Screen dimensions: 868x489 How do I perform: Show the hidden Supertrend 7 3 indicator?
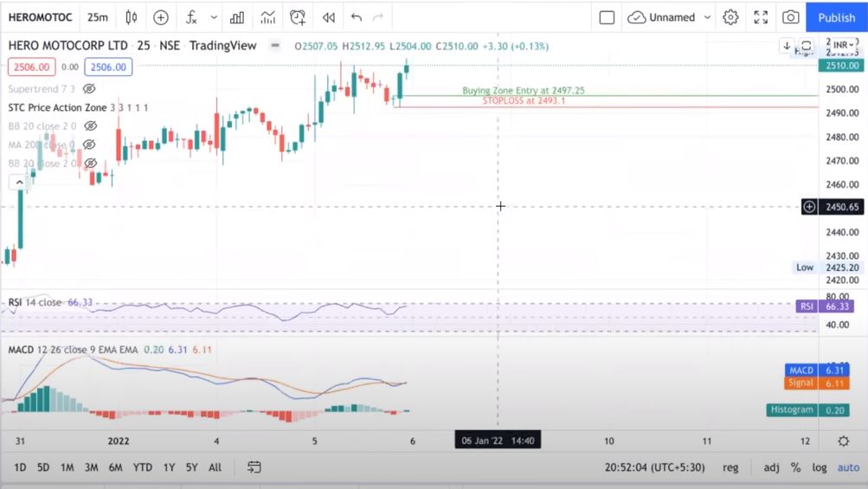(x=89, y=89)
